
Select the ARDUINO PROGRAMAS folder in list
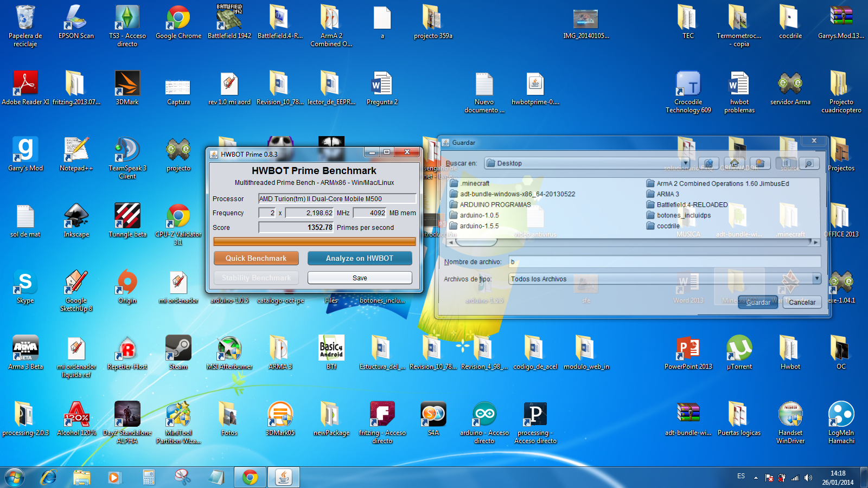pos(490,204)
